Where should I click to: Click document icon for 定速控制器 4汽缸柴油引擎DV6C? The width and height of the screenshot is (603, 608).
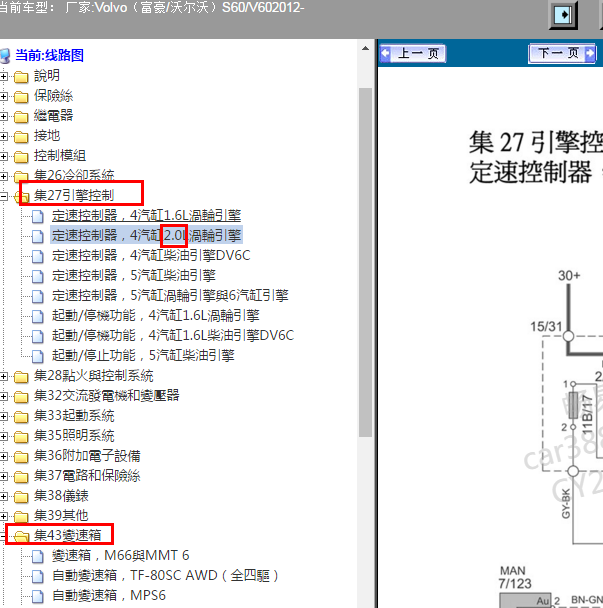coord(38,256)
